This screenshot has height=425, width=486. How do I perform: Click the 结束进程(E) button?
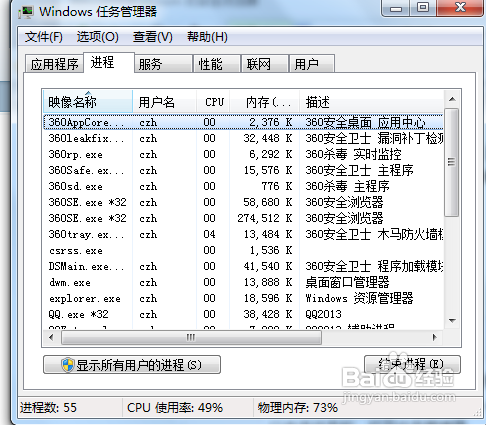click(412, 365)
